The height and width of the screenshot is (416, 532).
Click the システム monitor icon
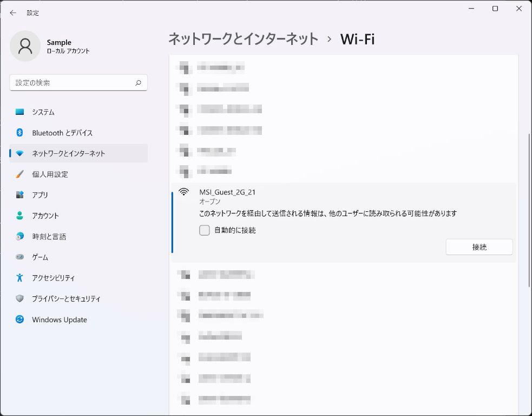[x=19, y=112]
